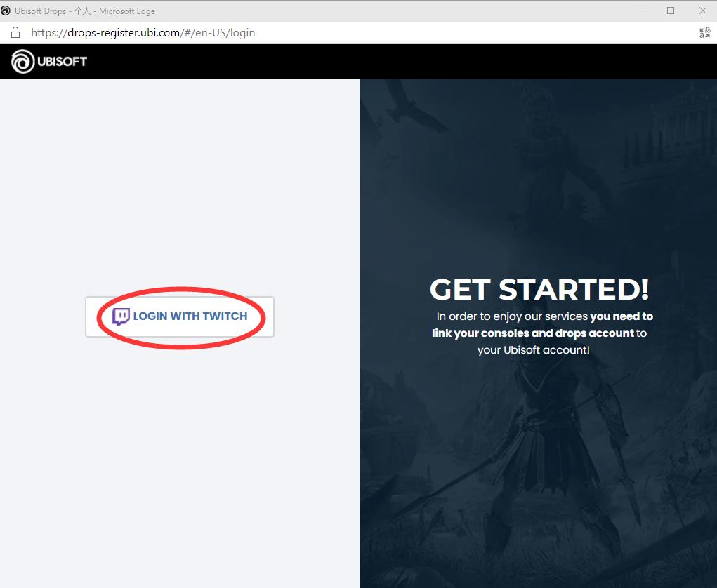Minimize the Edge window
717x588 pixels.
coord(638,11)
